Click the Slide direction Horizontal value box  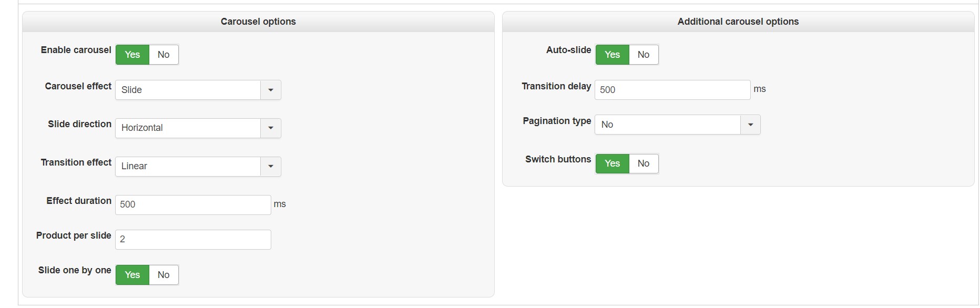point(188,128)
